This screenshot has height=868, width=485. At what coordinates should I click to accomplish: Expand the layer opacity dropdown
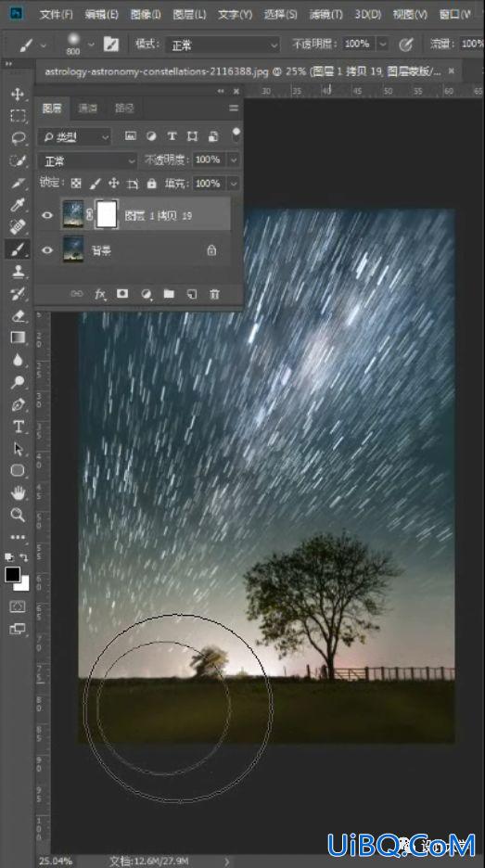(x=234, y=160)
